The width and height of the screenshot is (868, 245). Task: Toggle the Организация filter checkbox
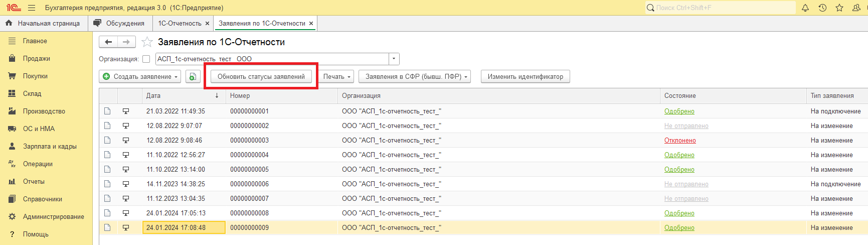coord(146,59)
